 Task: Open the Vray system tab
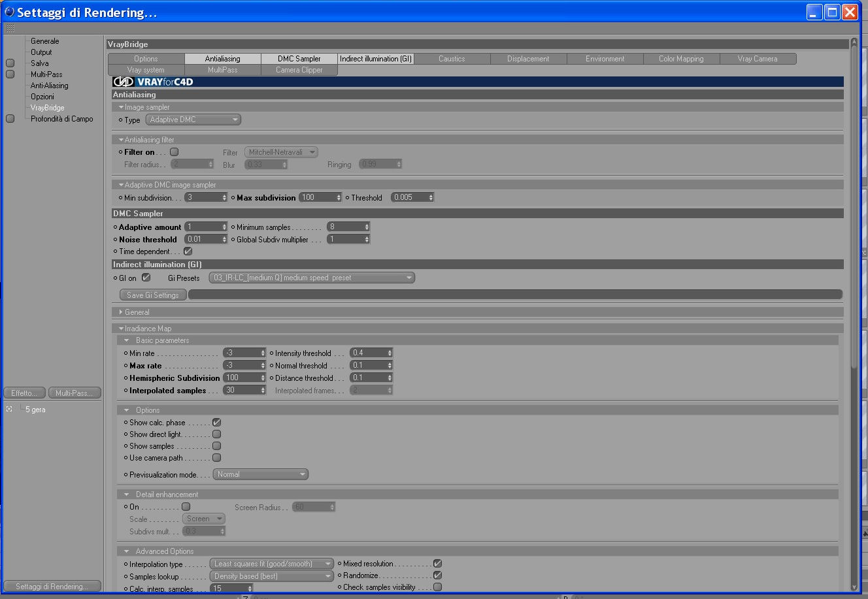pos(146,70)
